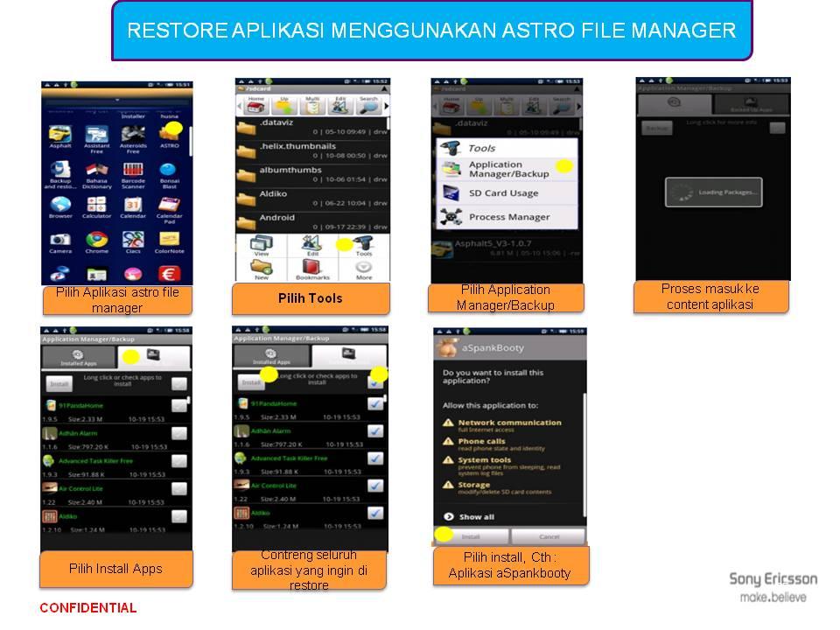The height and width of the screenshot is (630, 840).
Task: Select Application Manager/Backup in Tools popup
Action: pyautogui.click(x=507, y=169)
